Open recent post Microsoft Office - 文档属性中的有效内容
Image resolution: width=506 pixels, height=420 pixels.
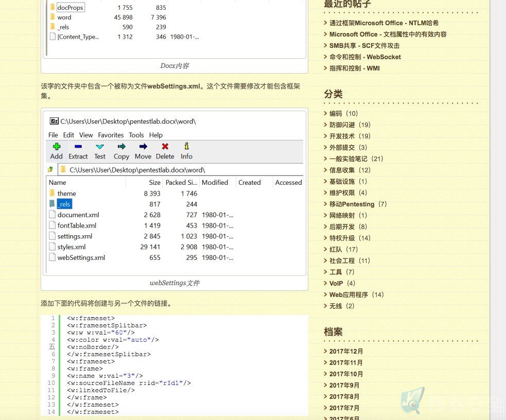388,34
